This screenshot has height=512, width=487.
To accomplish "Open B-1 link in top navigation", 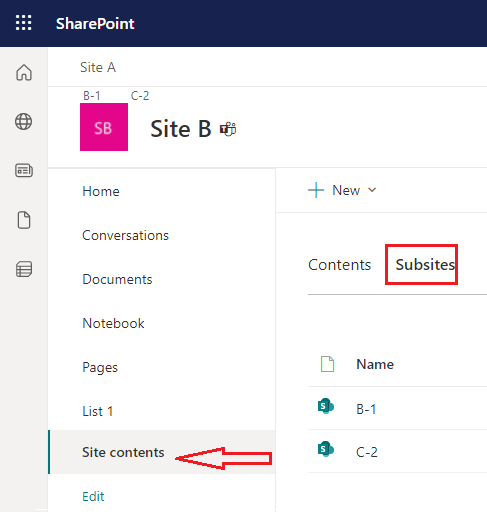I will pos(92,96).
